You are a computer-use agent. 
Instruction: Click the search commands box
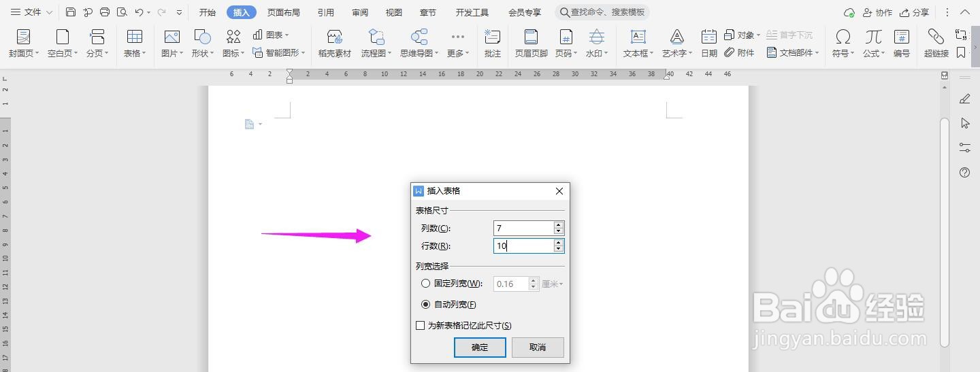[x=602, y=12]
